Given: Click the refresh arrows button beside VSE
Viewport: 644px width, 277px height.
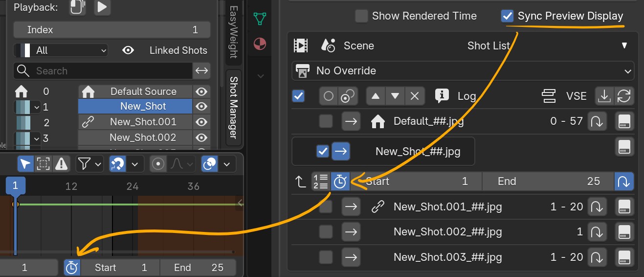Looking at the screenshot, I should tap(624, 96).
